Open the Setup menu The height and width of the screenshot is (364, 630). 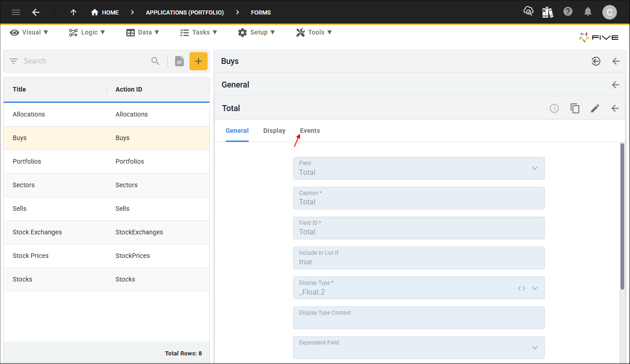click(257, 32)
